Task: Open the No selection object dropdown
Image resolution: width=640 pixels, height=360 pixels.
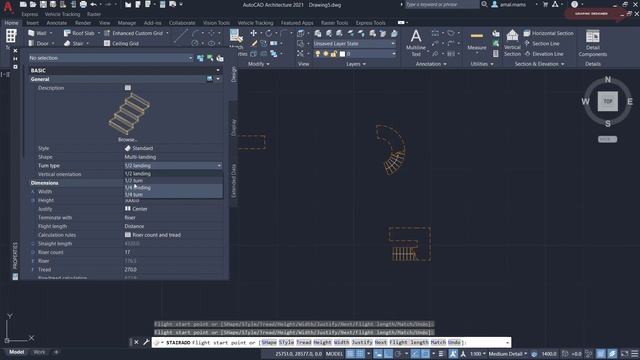Action: coord(111,58)
